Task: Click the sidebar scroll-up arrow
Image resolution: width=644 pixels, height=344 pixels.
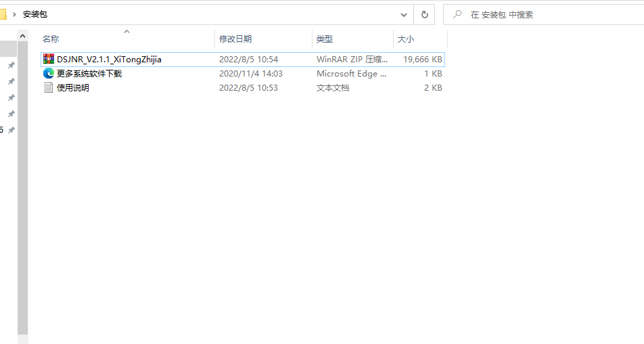Action: tap(22, 36)
